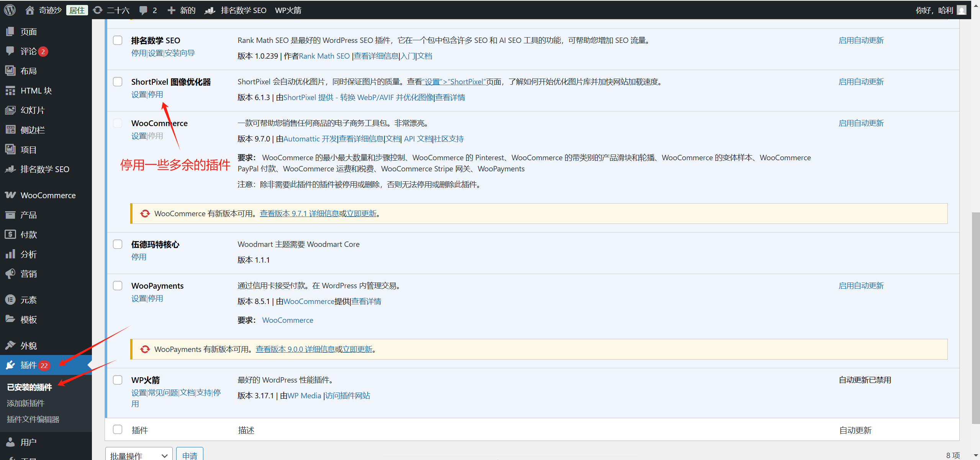Click 立即更新 in WooPayments update notice
980x460 pixels.
click(x=357, y=349)
